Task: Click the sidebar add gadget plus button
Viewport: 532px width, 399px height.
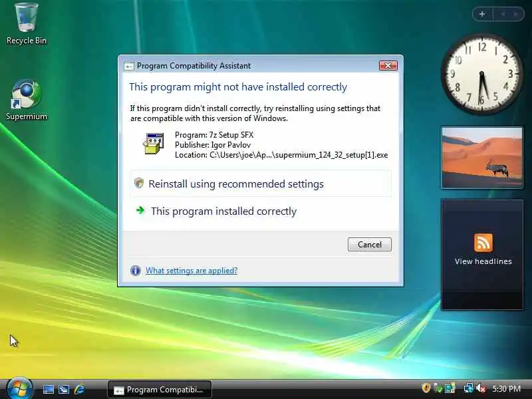Action: point(482,14)
